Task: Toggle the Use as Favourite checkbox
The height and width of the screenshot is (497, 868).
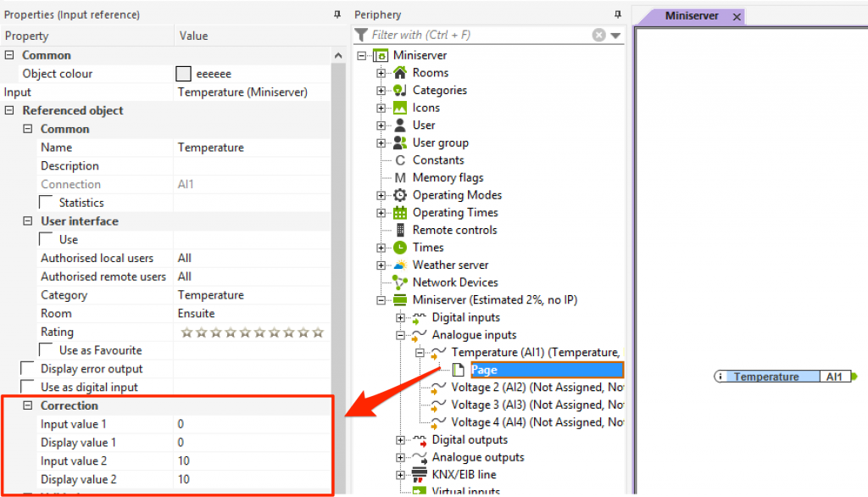Action: pos(47,350)
